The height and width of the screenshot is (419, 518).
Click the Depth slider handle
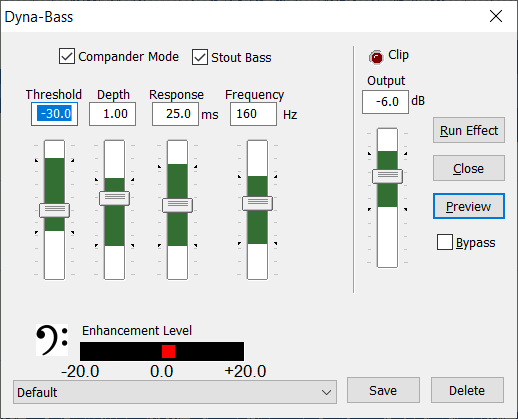click(114, 198)
